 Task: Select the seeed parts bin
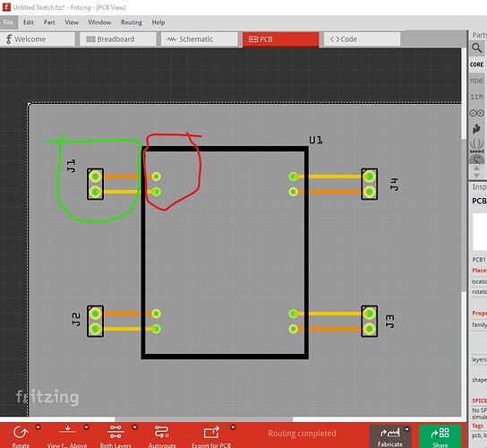[x=477, y=145]
